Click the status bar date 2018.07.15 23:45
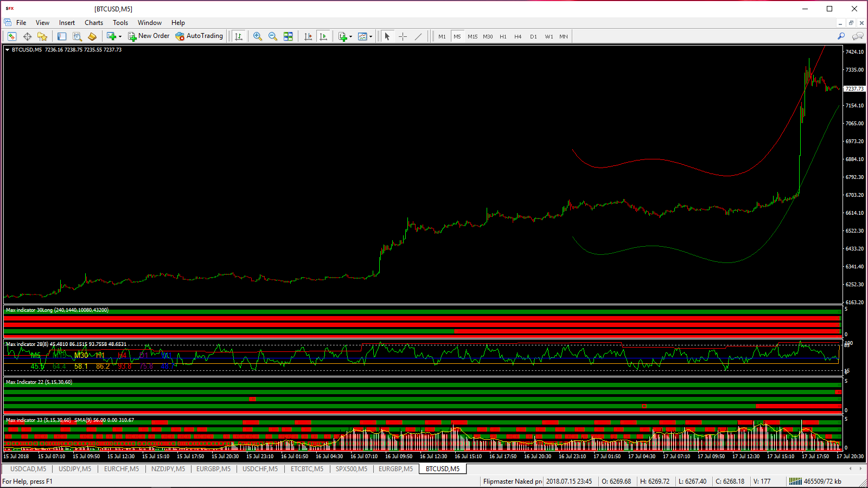The width and height of the screenshot is (868, 488). (569, 481)
